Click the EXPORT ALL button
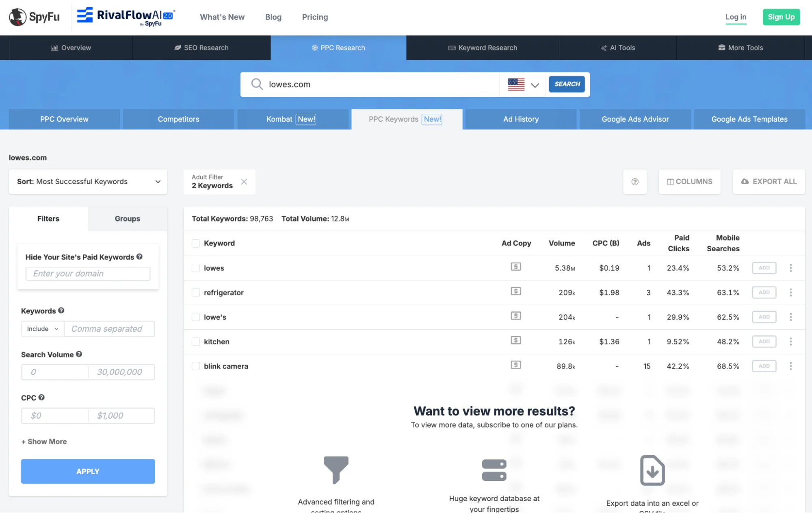The width and height of the screenshot is (812, 513). click(769, 182)
